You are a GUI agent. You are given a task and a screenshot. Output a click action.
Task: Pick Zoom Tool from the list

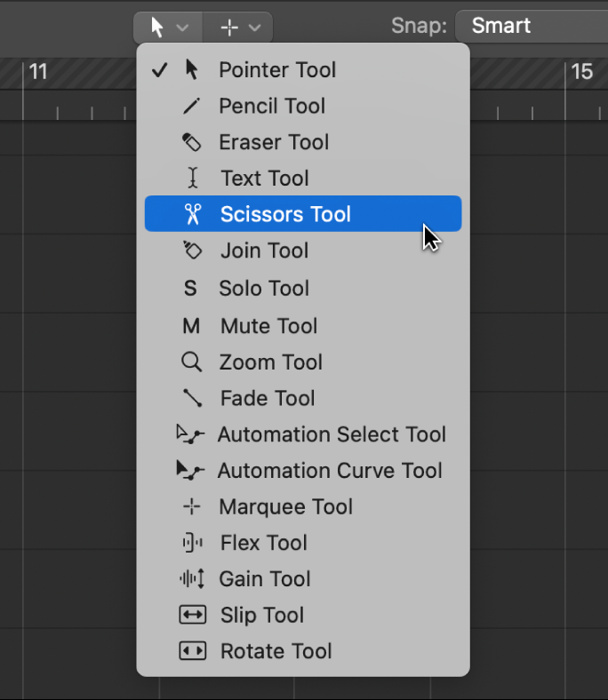(303, 362)
